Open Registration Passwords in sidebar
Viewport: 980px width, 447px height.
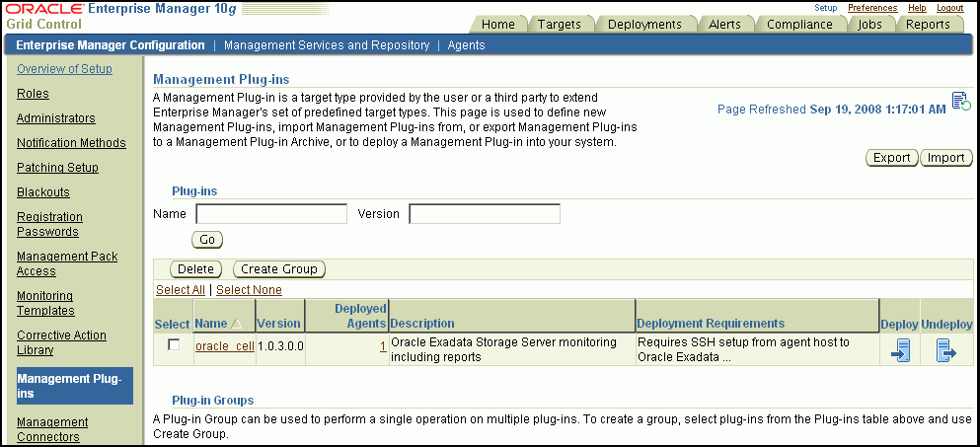(49, 224)
